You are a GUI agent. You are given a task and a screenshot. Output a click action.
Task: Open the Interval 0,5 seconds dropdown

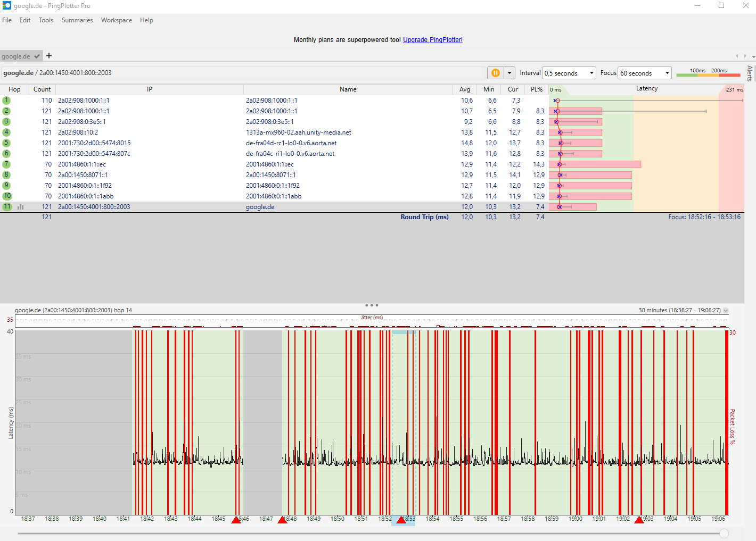[569, 73]
